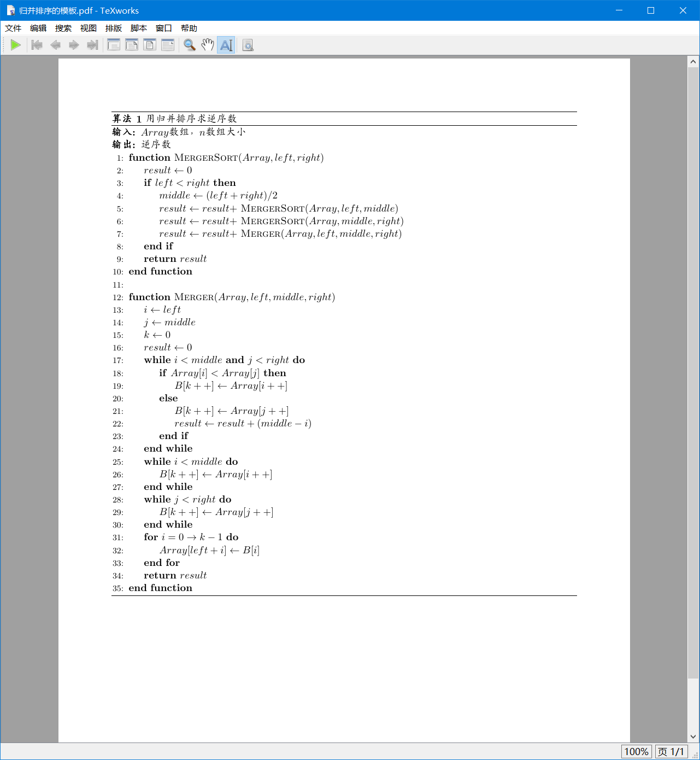Click line 32 'Array[left + i] ← B[i]'

click(209, 550)
